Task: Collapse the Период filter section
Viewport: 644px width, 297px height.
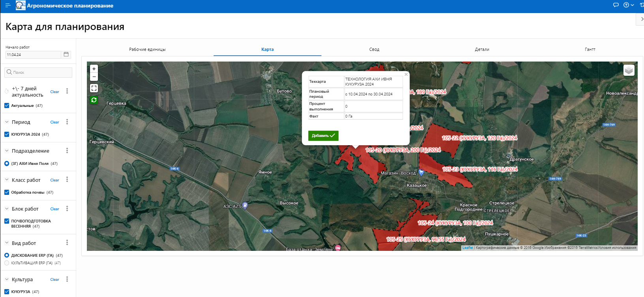Action: pyautogui.click(x=7, y=122)
